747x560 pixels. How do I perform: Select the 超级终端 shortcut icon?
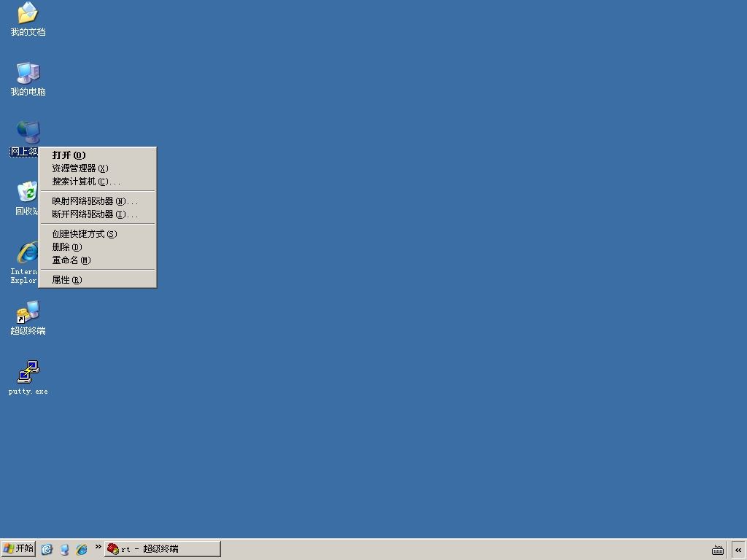tap(28, 318)
